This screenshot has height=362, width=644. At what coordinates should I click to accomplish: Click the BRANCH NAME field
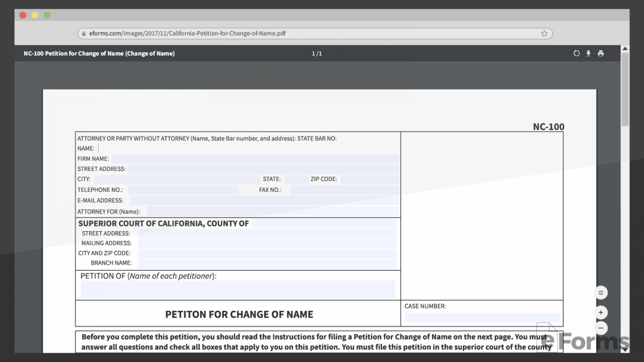[x=268, y=263]
